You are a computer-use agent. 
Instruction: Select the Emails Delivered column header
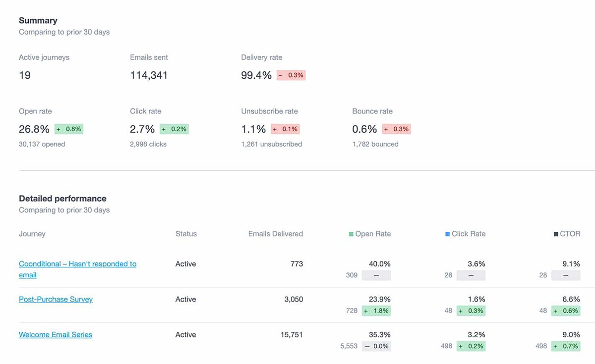(275, 234)
